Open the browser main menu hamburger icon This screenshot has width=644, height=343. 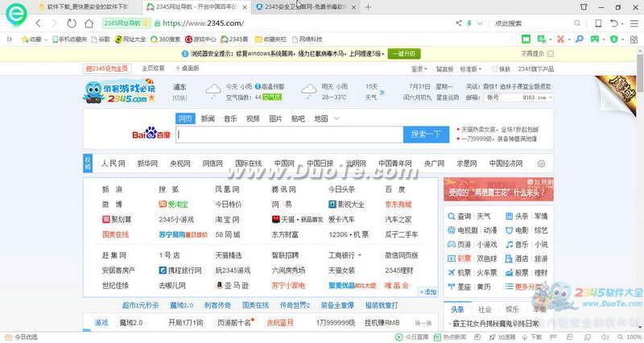634,23
